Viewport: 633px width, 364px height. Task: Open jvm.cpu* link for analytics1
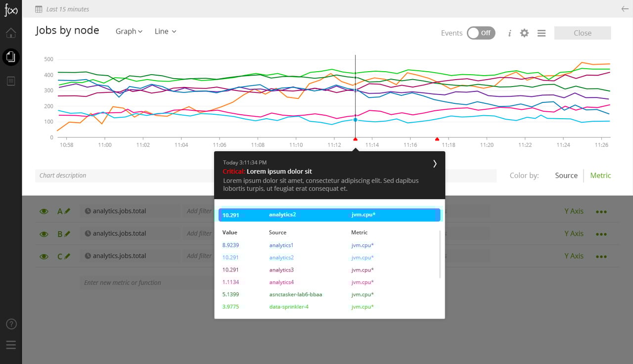[362, 245]
